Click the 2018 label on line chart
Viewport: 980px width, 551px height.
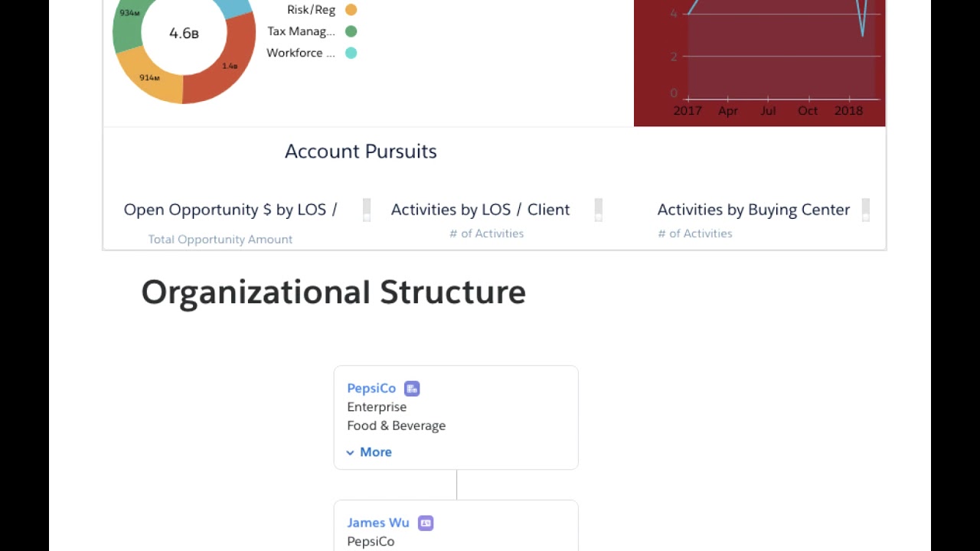(x=848, y=111)
